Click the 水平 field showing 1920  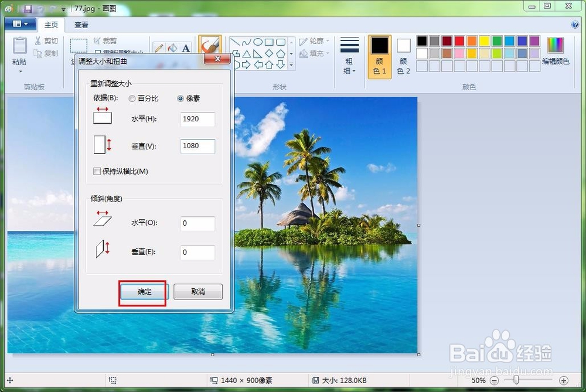point(197,119)
